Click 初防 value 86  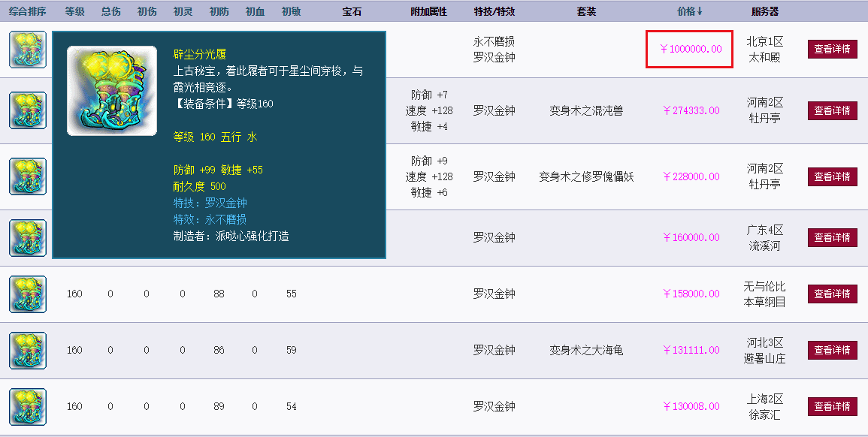click(219, 350)
